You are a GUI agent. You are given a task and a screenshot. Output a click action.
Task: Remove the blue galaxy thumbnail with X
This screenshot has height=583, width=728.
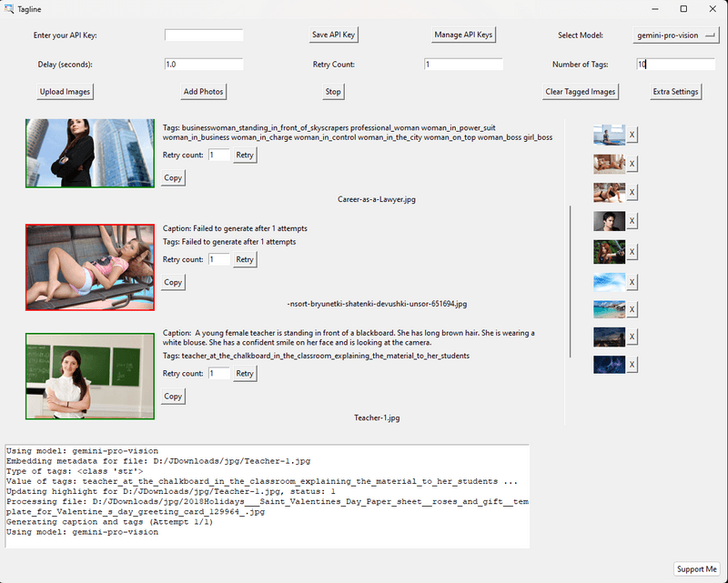pos(632,365)
